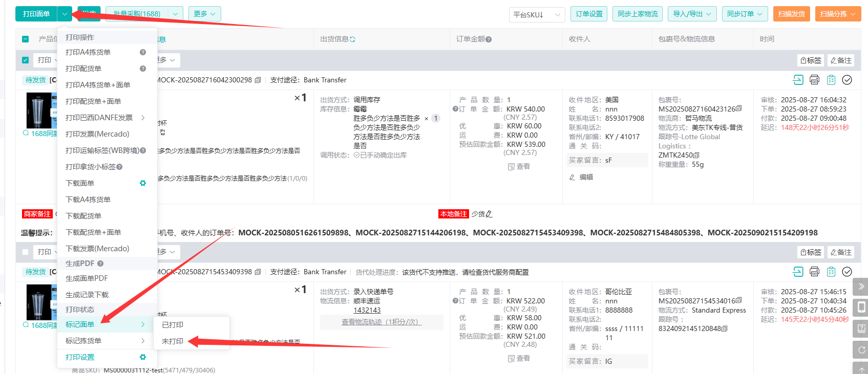
Task: Uncheck the checkbox on the first order row
Action: coord(26,60)
